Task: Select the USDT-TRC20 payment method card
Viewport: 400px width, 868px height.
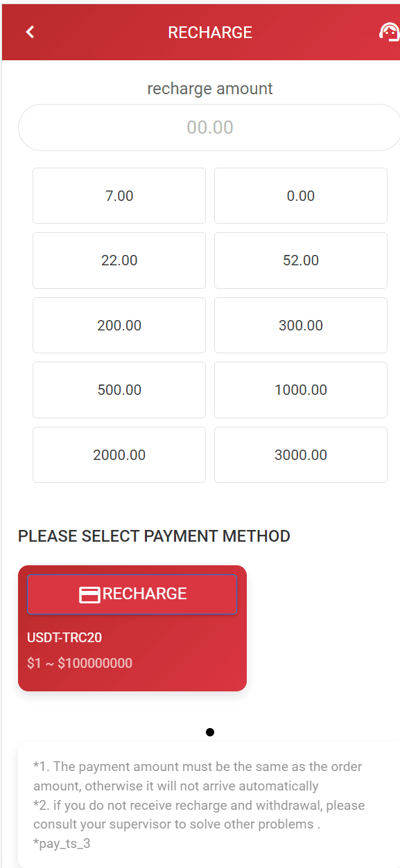Action: pyautogui.click(x=132, y=628)
